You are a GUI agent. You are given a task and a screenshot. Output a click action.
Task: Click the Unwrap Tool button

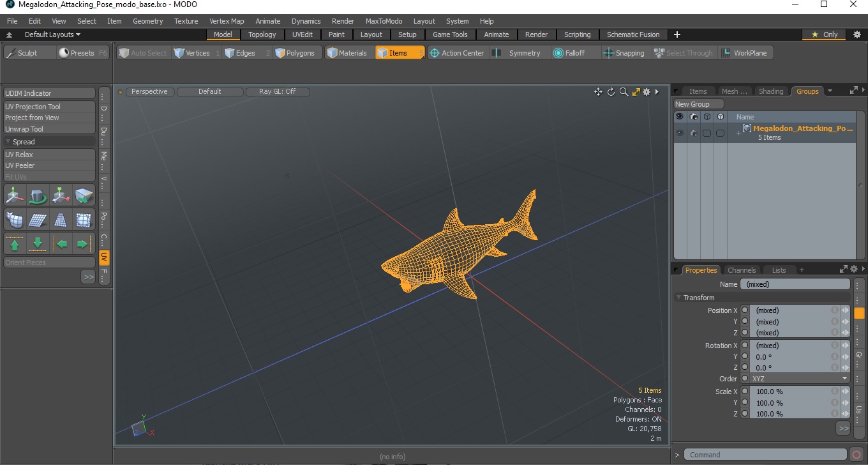49,129
